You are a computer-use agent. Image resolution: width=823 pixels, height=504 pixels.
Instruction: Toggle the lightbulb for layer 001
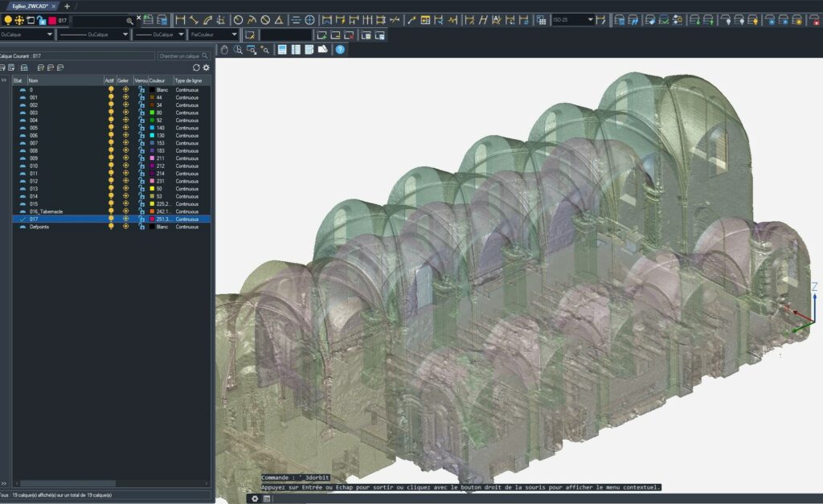point(111,97)
